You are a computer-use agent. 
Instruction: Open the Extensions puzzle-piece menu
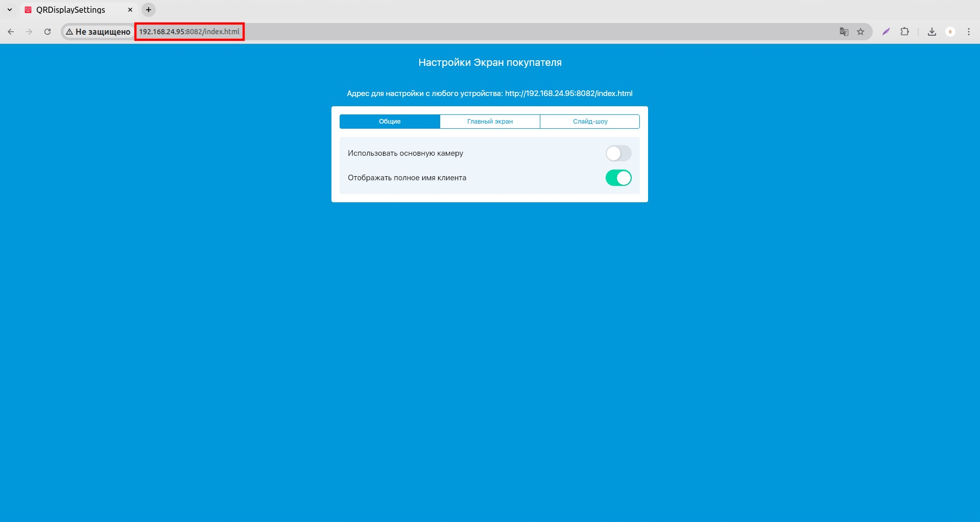[904, 32]
